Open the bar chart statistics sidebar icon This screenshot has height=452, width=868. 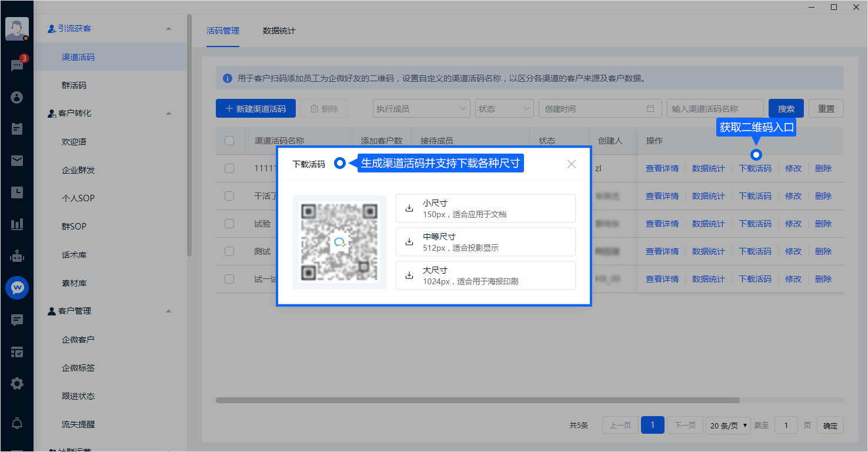[x=16, y=224]
